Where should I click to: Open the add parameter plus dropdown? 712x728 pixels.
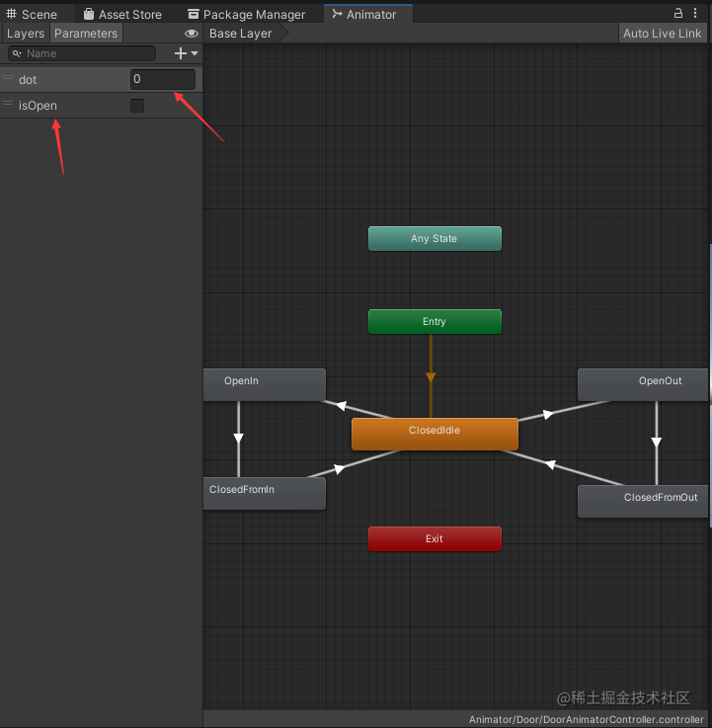(x=186, y=53)
